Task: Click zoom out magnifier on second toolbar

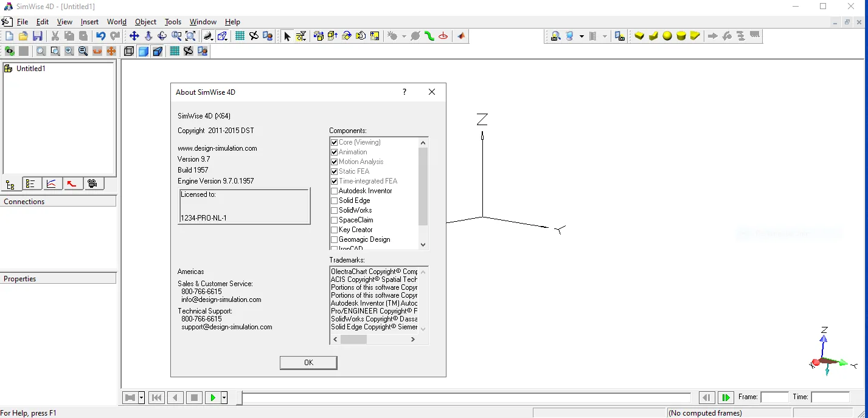Action: (83, 52)
